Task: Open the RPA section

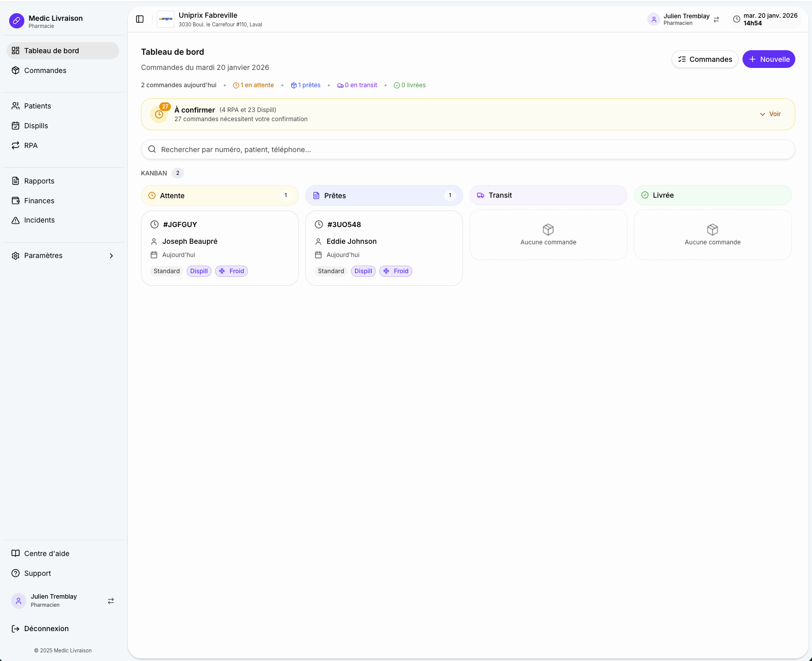Action: click(x=30, y=145)
